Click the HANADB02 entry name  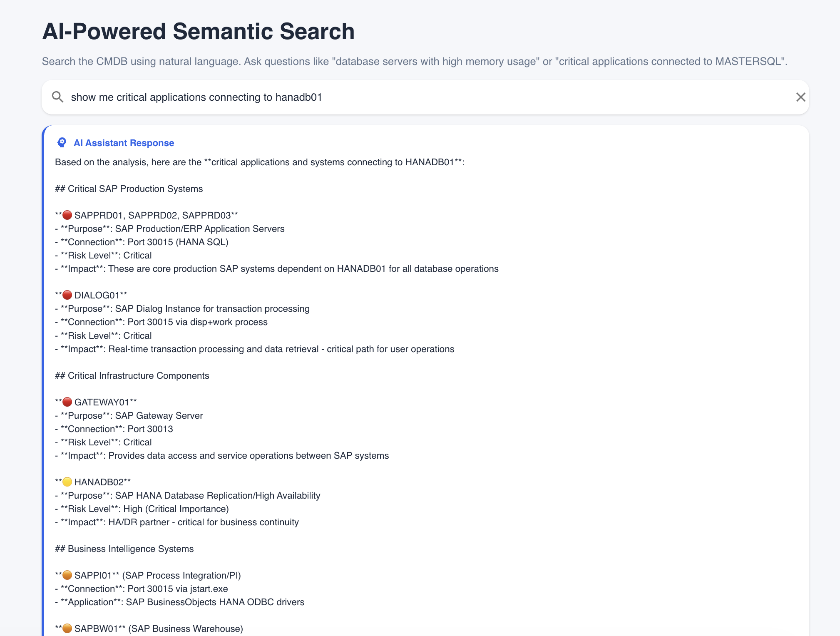99,482
